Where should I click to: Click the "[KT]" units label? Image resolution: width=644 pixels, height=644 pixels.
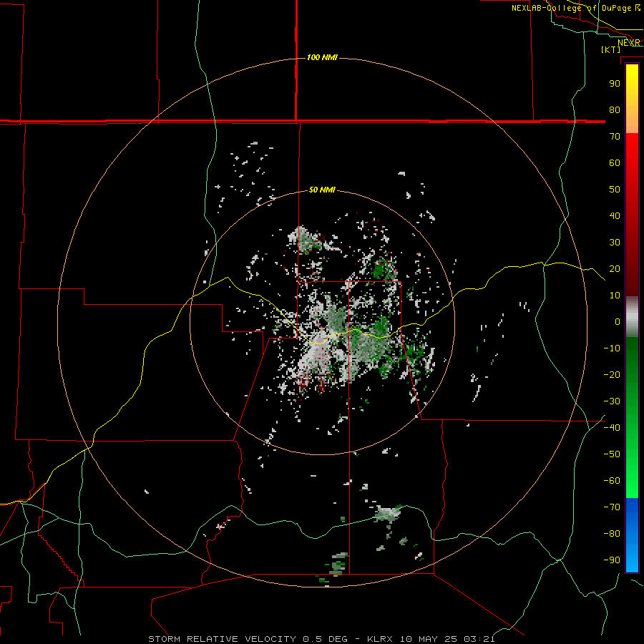coord(611,49)
